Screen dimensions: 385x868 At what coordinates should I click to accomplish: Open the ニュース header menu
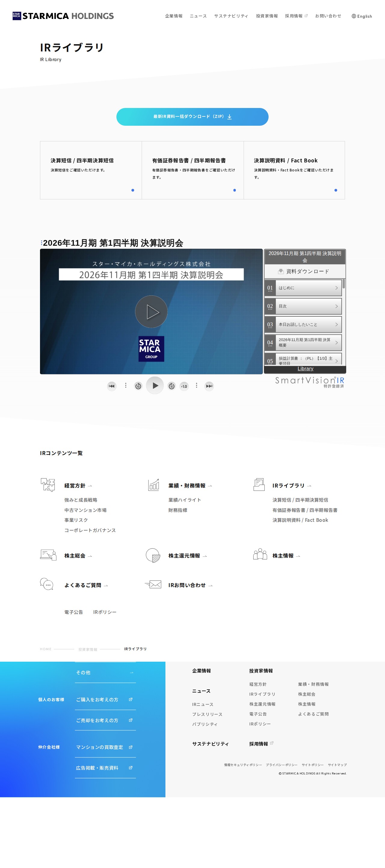[199, 16]
